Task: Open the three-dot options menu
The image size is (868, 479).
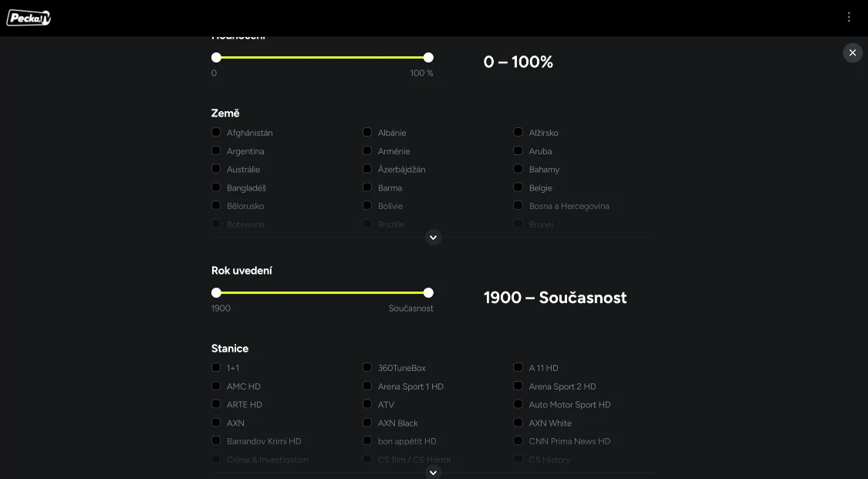Action: coord(849,17)
